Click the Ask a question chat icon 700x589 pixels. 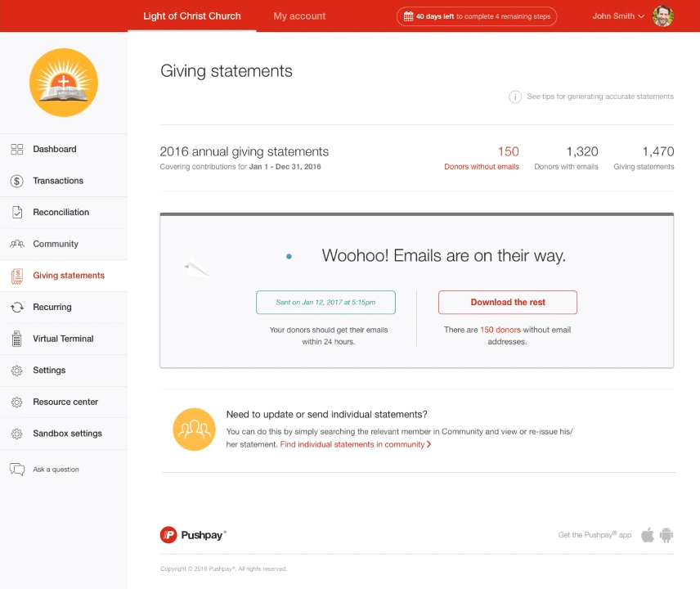(x=17, y=470)
